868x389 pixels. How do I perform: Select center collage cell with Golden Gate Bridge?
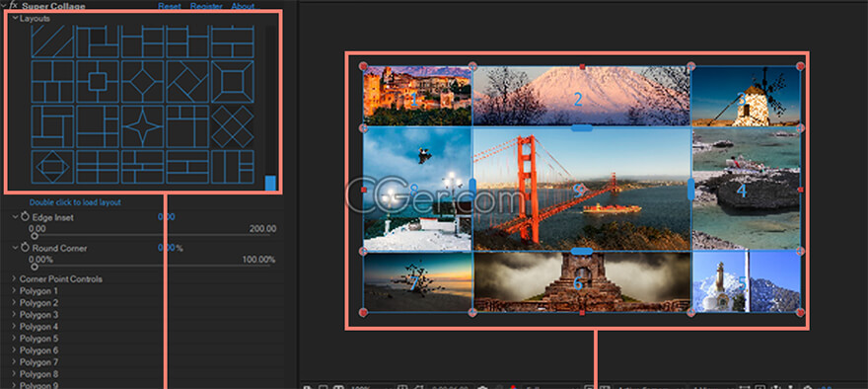pos(581,189)
